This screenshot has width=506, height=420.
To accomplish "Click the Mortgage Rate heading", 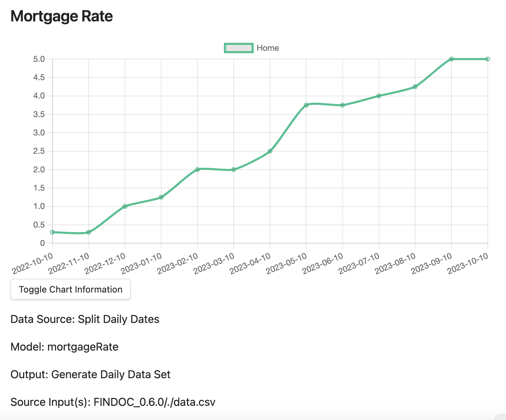I will [62, 16].
